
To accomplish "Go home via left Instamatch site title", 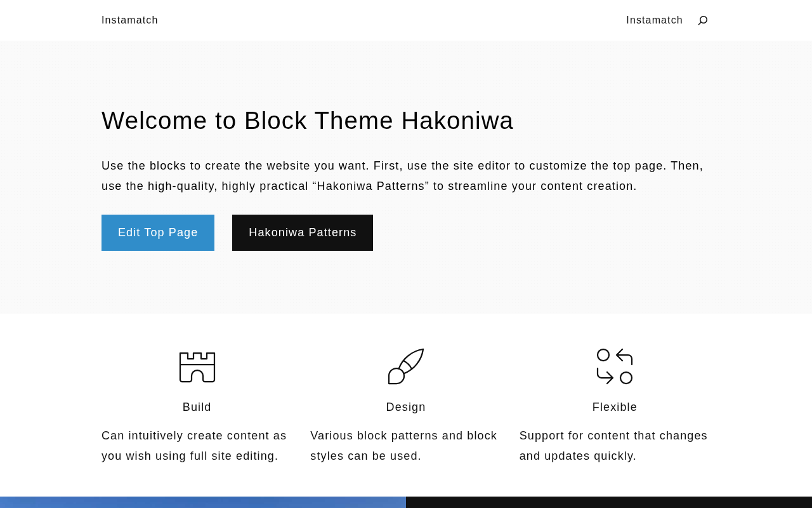I will [x=129, y=20].
